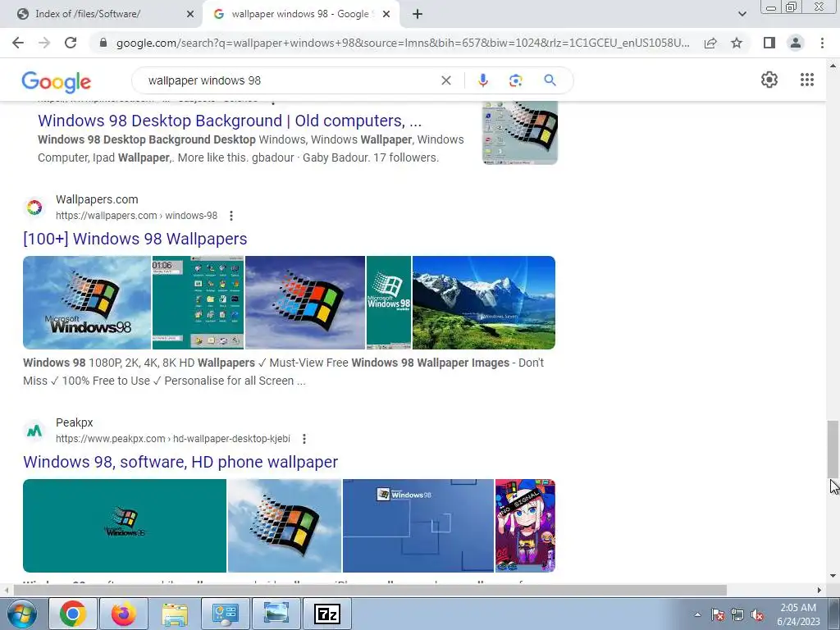The height and width of the screenshot is (630, 840).
Task: Bookmark this tab with the star icon
Action: 737,43
